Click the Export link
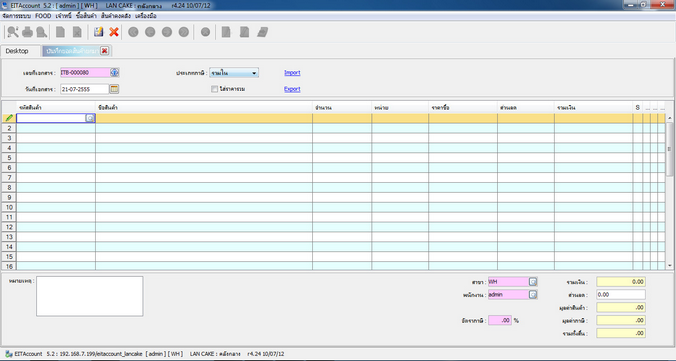 [x=292, y=89]
